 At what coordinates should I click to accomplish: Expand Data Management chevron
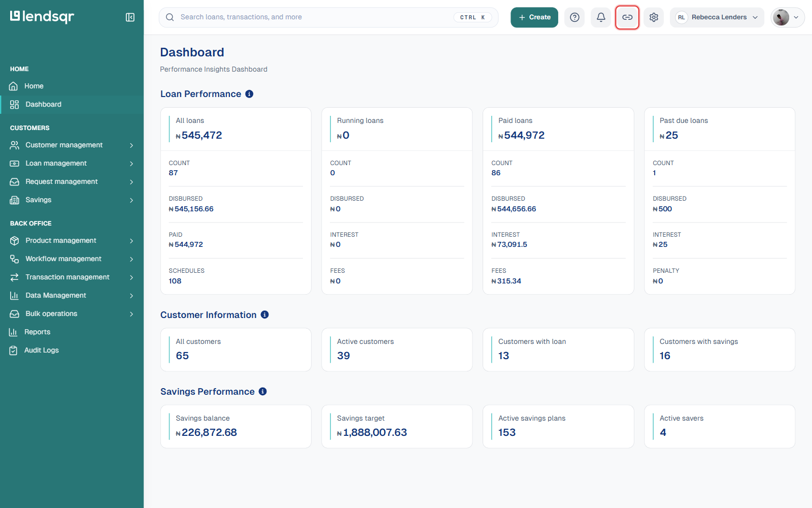click(131, 296)
